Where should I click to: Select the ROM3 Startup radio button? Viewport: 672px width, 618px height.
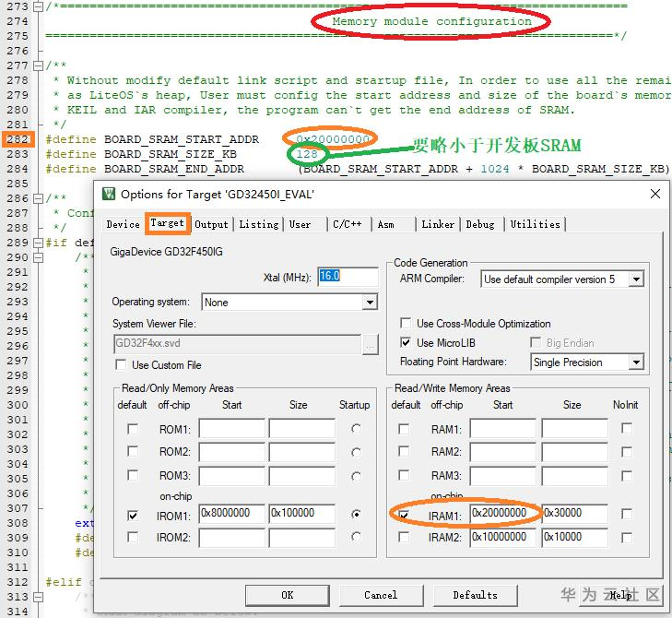click(x=356, y=476)
